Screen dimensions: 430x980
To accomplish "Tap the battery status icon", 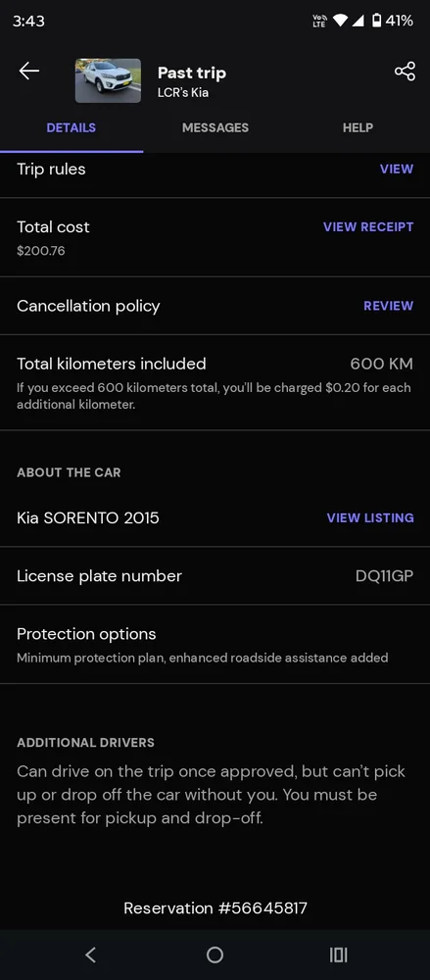I will [376, 21].
